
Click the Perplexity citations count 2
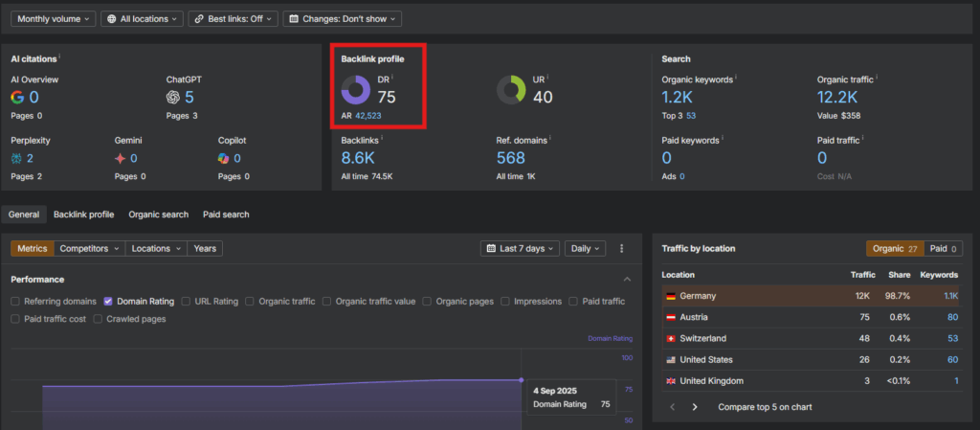(x=30, y=159)
